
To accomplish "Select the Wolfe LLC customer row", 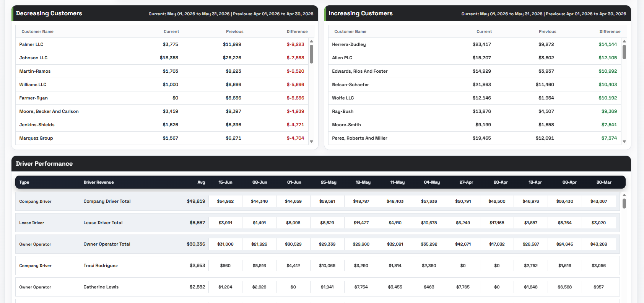I will pyautogui.click(x=475, y=98).
